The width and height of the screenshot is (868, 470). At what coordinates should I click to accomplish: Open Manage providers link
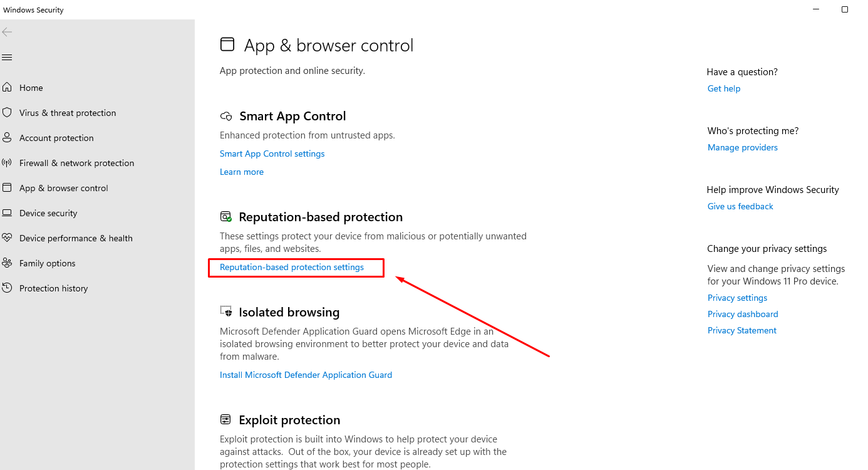pyautogui.click(x=742, y=147)
